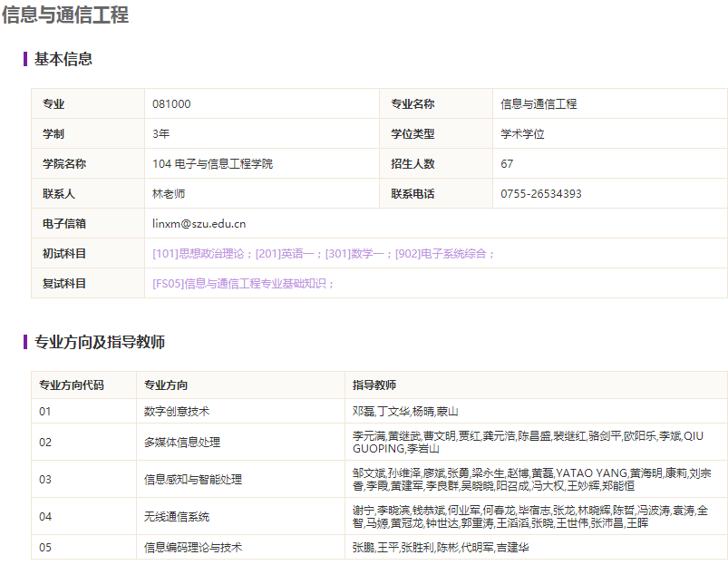728x565 pixels.
Task: Select the 专业方向及指导教师 section heading
Action: [100, 342]
